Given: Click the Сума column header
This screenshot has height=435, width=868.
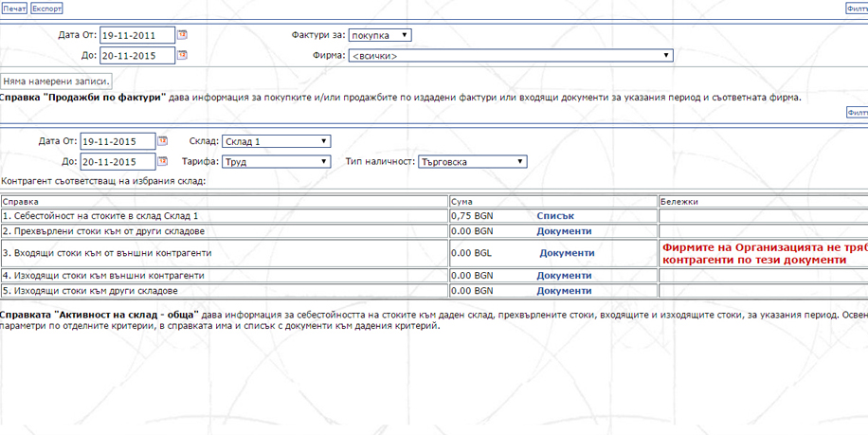Looking at the screenshot, I should pos(553,202).
